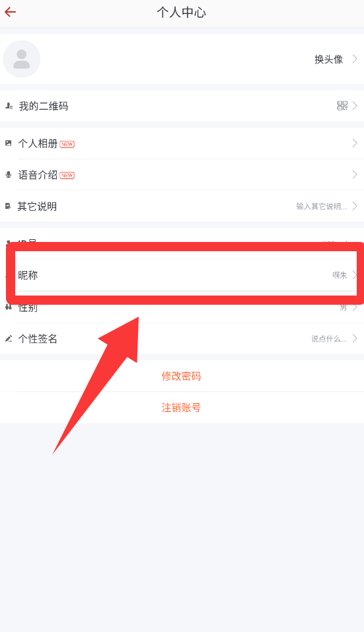Tap the NEW badge on 个人相册
Viewport: 364px width, 632px height.
67,144
